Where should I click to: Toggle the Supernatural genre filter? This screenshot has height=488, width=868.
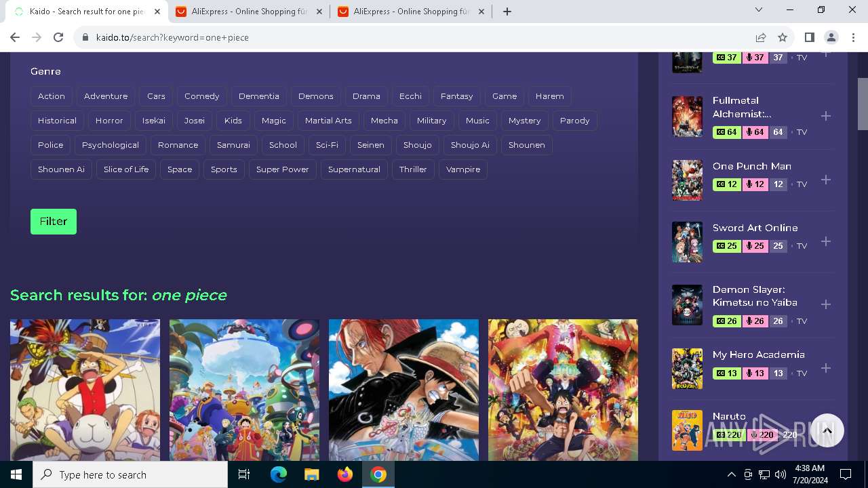(354, 169)
